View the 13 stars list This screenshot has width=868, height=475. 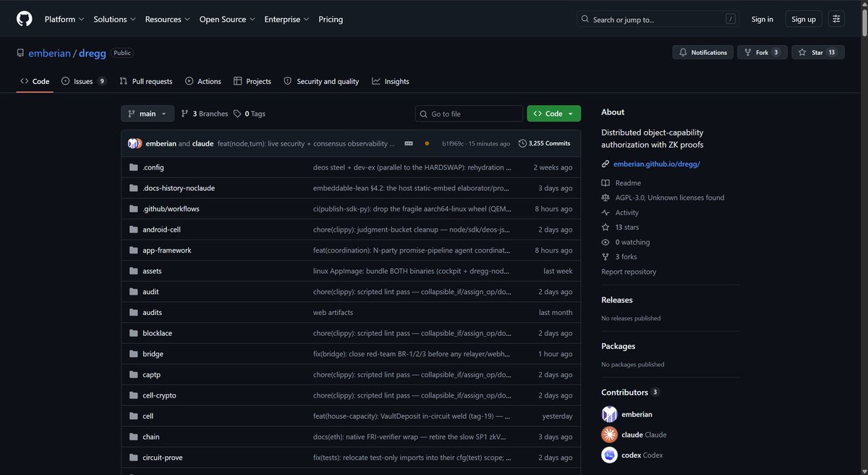click(x=620, y=227)
